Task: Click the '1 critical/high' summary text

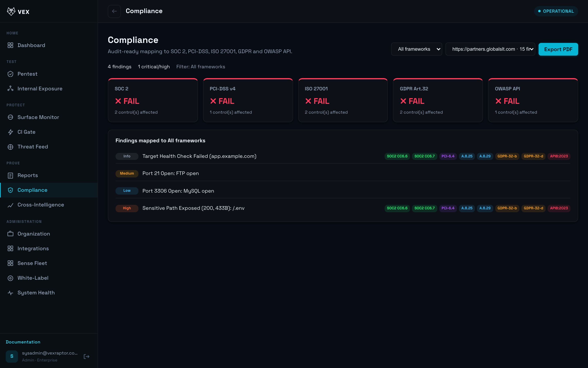Action: coord(154,67)
